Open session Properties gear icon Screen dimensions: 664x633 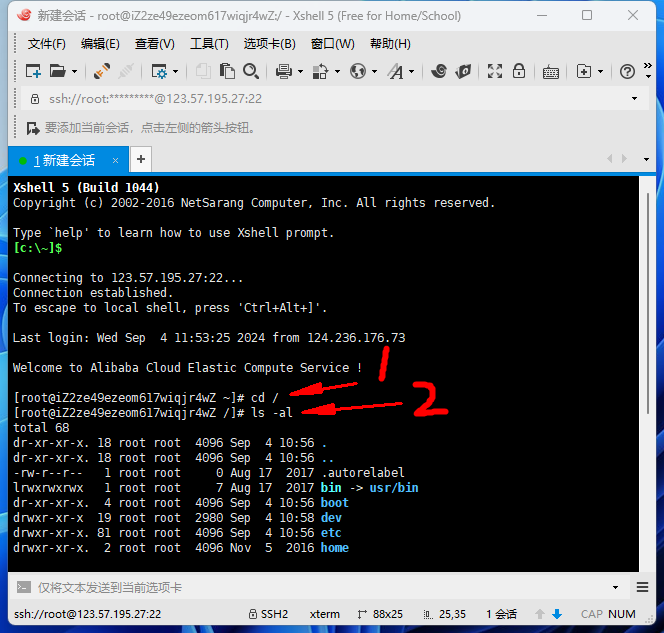pos(160,71)
